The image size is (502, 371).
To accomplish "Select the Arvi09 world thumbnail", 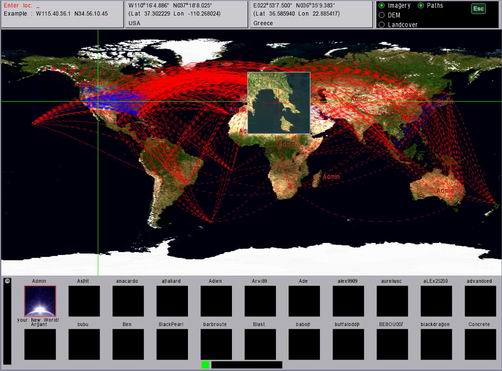I will pos(260,301).
